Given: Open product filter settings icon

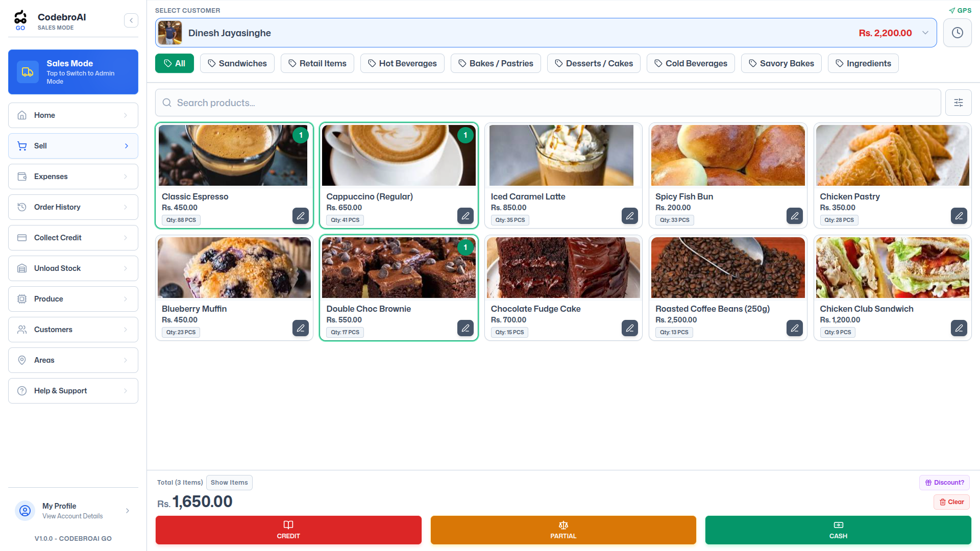Looking at the screenshot, I should coord(958,103).
